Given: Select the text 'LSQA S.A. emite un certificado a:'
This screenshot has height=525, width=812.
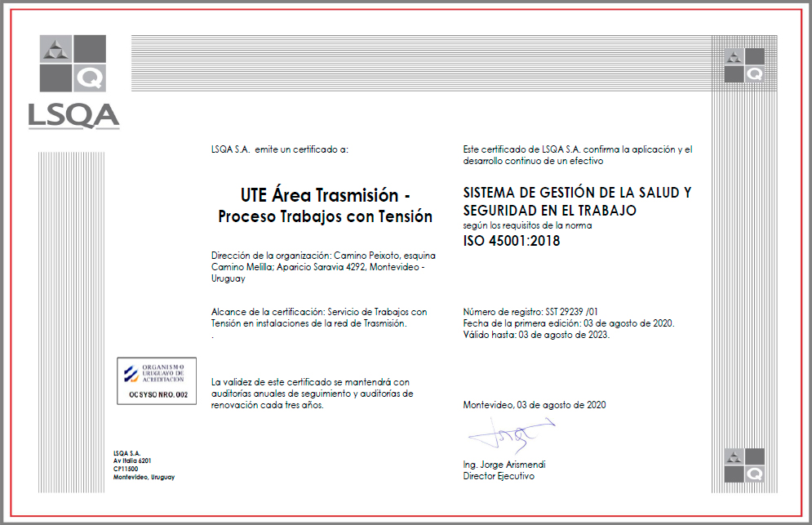Looking at the screenshot, I should (x=280, y=149).
